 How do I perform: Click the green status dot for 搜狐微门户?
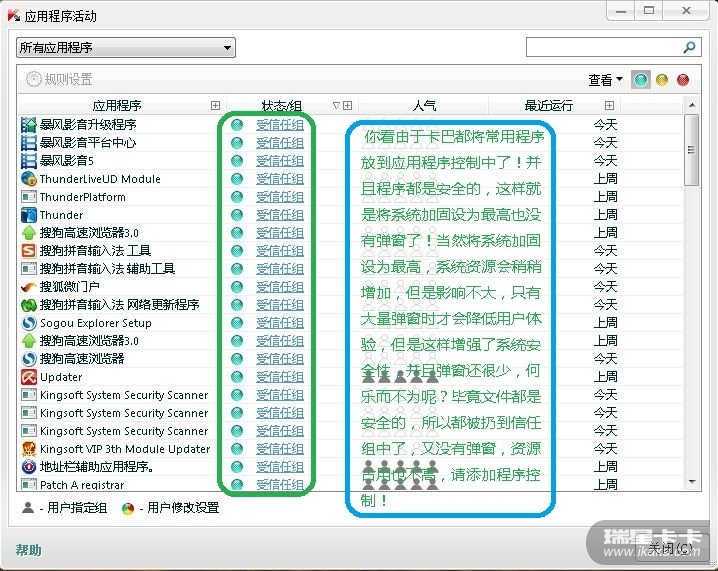(x=237, y=287)
